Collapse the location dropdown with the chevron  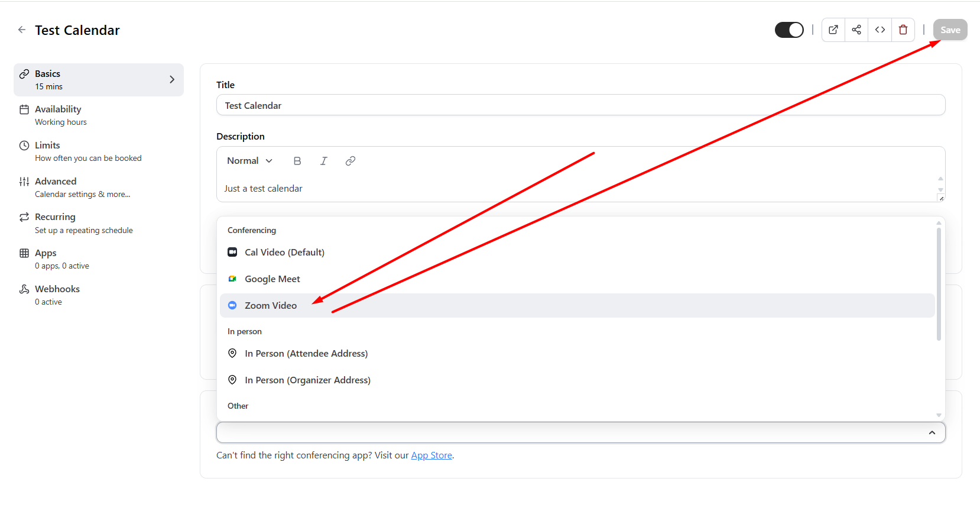click(932, 432)
